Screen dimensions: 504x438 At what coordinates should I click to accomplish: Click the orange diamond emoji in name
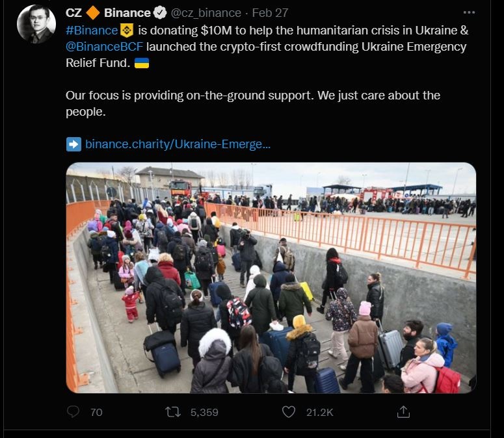pyautogui.click(x=93, y=12)
